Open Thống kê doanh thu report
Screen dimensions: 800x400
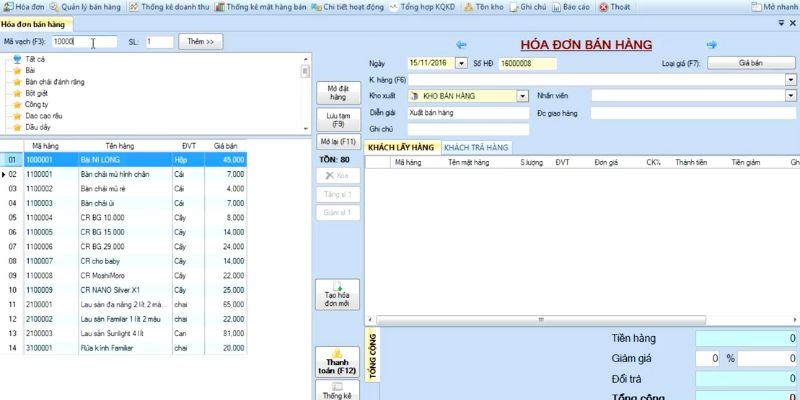click(169, 7)
